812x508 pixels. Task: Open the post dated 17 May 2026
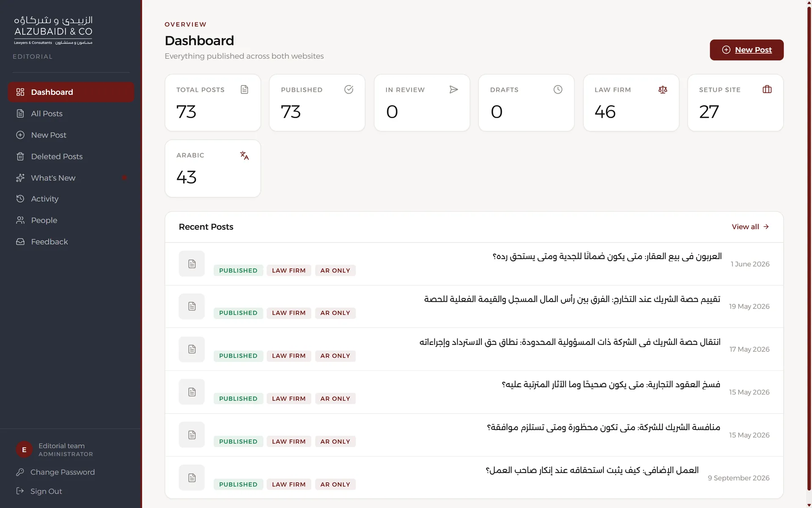474,349
